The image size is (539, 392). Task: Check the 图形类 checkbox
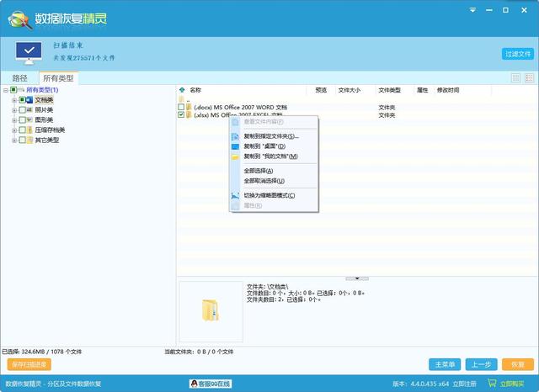tap(23, 119)
